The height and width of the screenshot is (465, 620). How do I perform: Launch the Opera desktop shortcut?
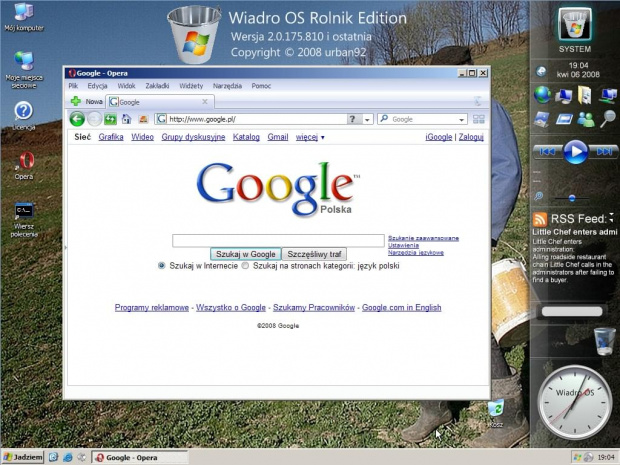[x=24, y=166]
